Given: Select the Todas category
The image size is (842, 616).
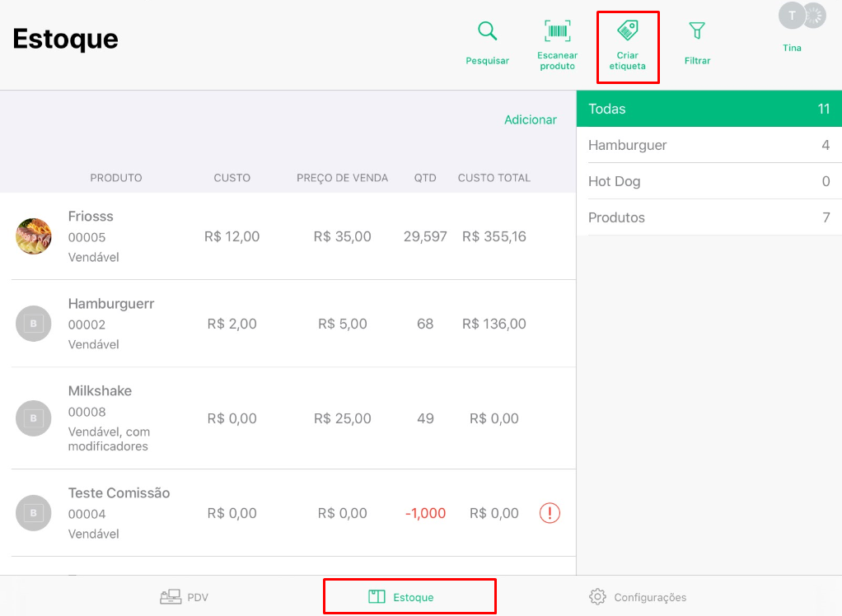Looking at the screenshot, I should pyautogui.click(x=709, y=109).
